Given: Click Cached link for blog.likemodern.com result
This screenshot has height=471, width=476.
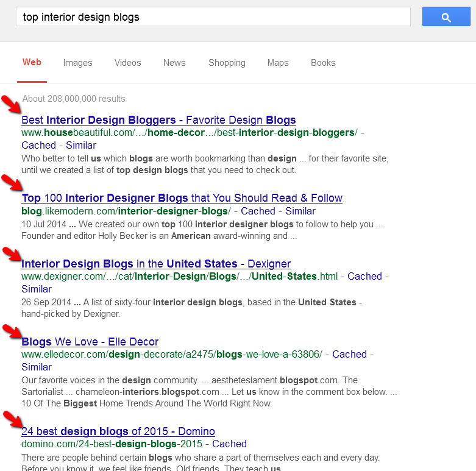Looking at the screenshot, I should pyautogui.click(x=258, y=211).
